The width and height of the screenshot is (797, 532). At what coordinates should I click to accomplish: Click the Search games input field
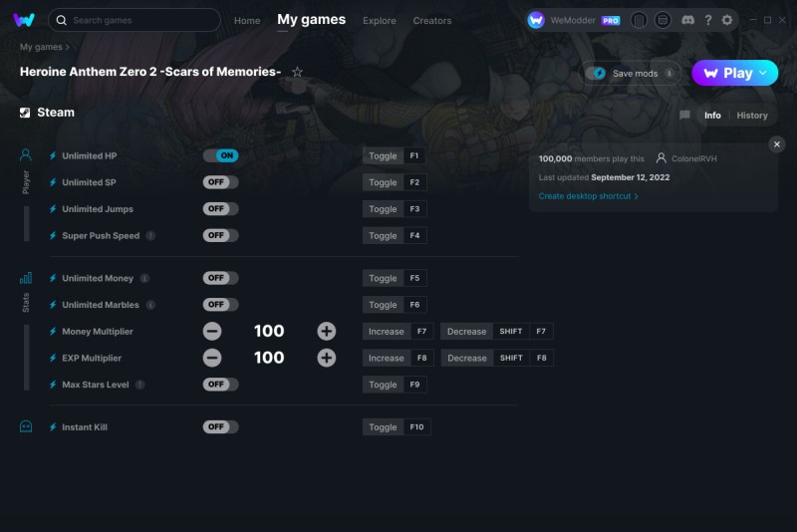pyautogui.click(x=139, y=20)
